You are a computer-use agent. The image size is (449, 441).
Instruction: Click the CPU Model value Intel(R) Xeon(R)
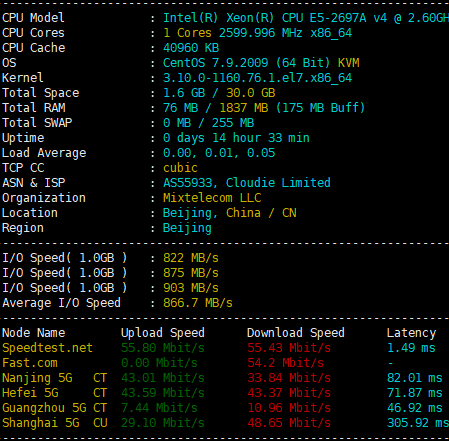pos(218,18)
